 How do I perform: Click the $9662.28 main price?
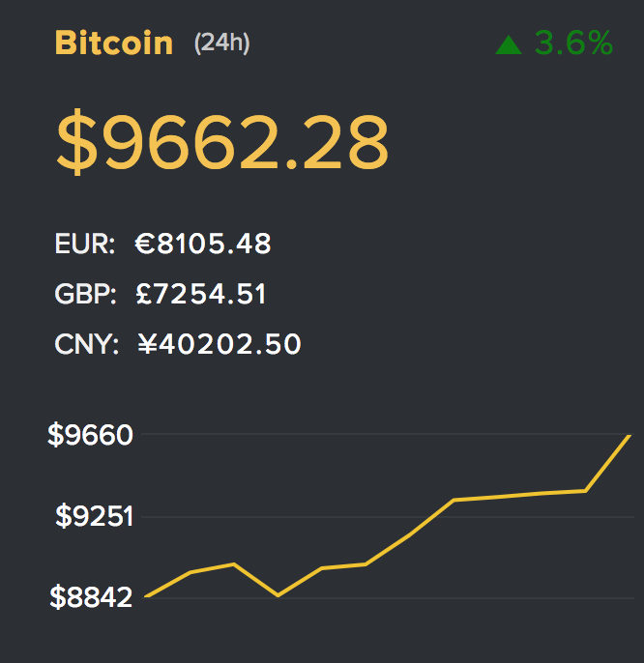(x=222, y=141)
